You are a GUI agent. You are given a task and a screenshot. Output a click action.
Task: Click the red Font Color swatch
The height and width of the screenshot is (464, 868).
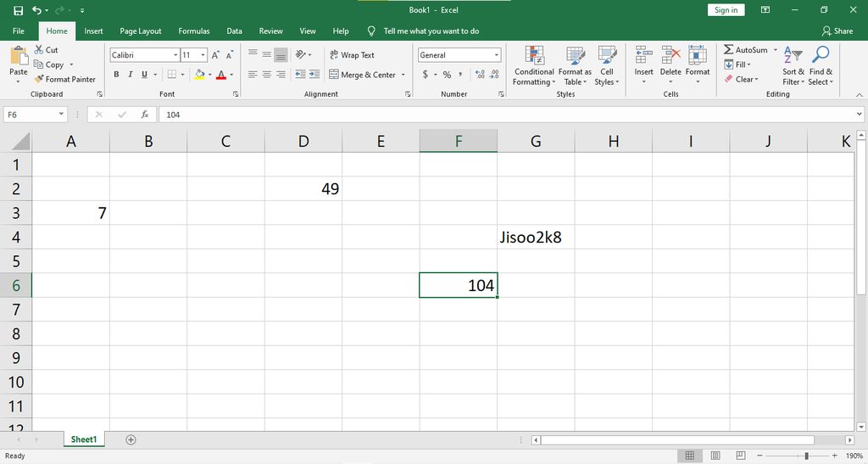(x=221, y=75)
